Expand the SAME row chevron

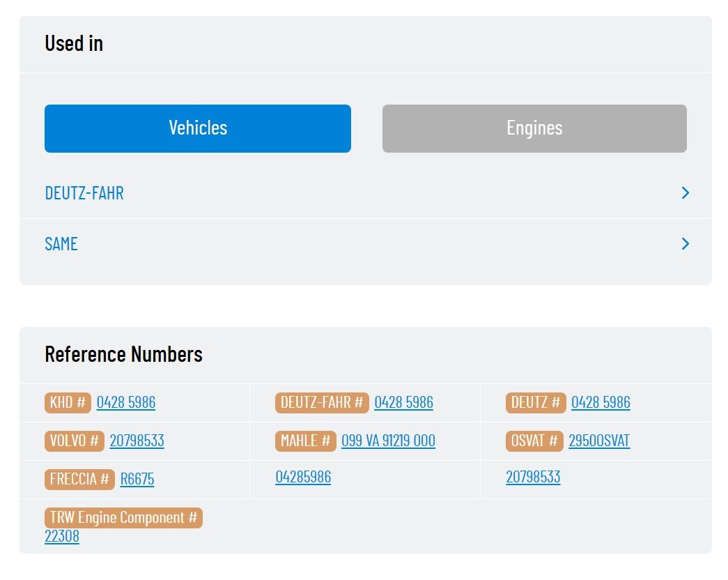pos(686,243)
